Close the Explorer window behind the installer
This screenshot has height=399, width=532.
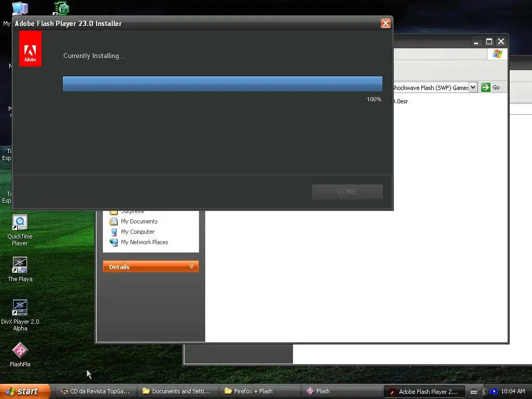click(x=501, y=42)
